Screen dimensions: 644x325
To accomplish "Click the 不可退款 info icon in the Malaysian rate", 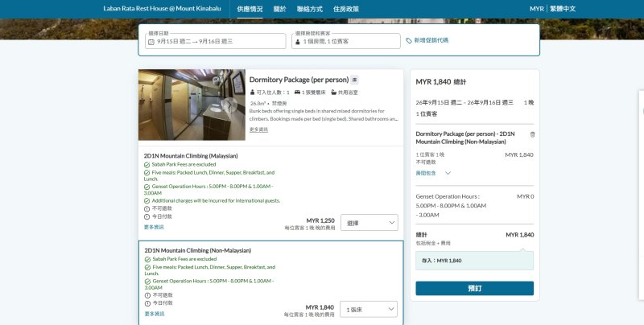I will click(x=147, y=208).
